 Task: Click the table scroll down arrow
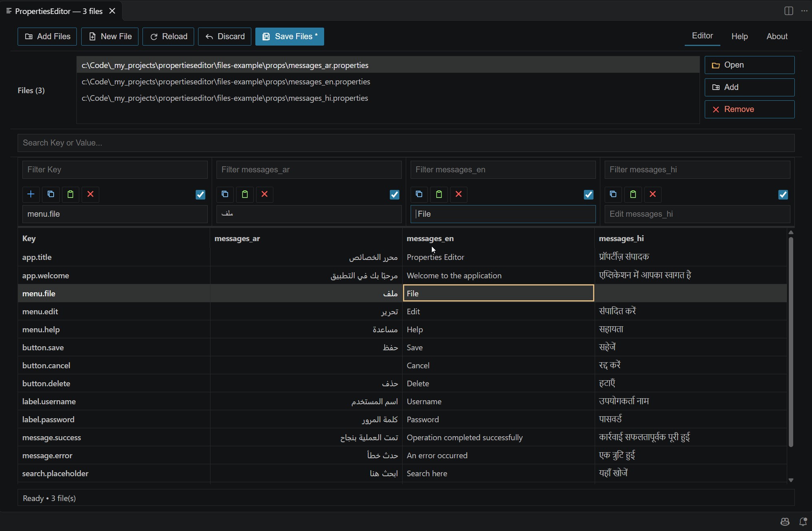791,480
